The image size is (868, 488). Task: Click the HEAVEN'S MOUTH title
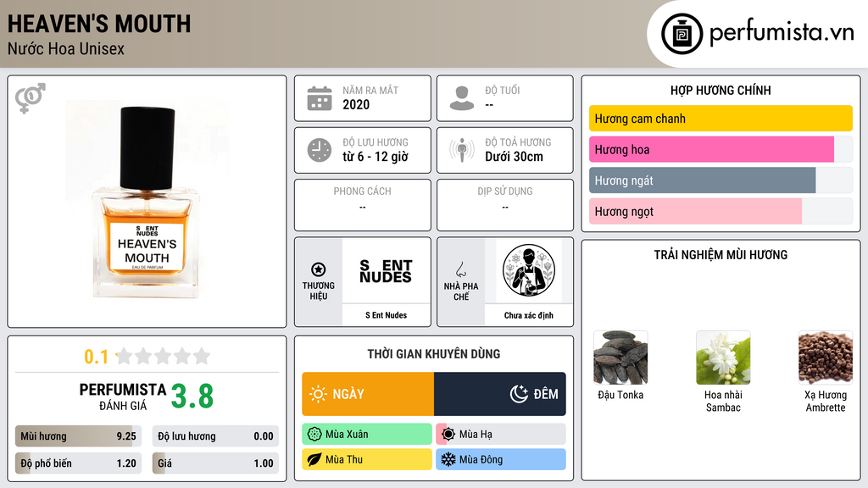coord(99,24)
